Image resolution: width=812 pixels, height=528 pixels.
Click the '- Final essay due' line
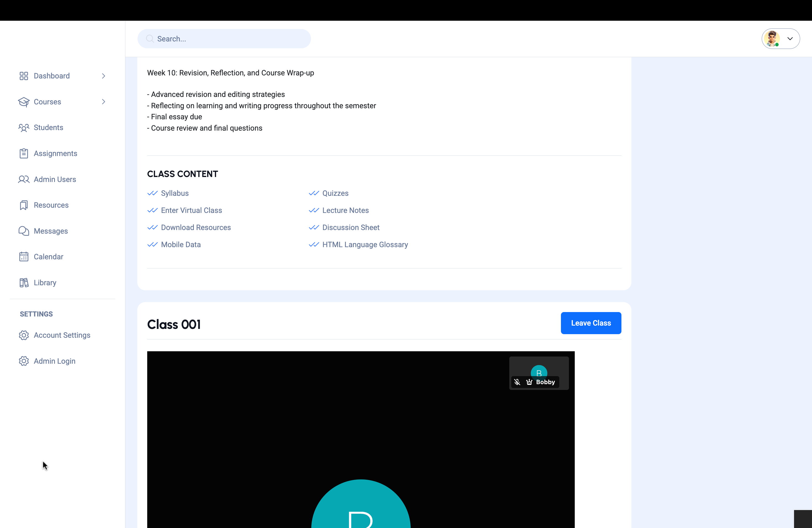[174, 117]
